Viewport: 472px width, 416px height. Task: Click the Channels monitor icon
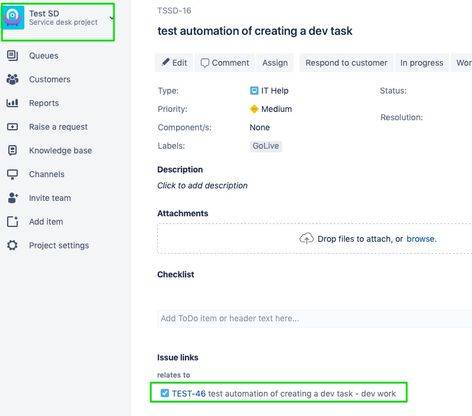(x=12, y=174)
